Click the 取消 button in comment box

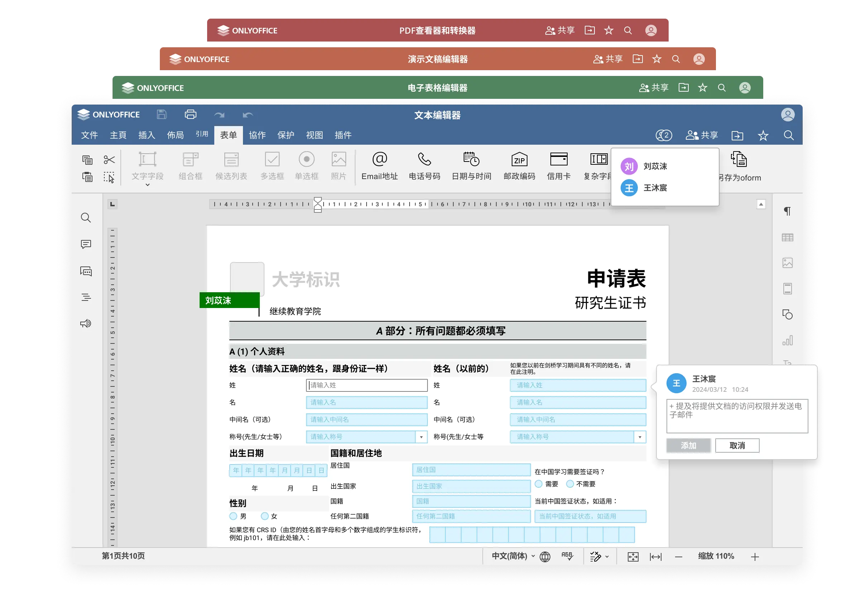click(737, 446)
